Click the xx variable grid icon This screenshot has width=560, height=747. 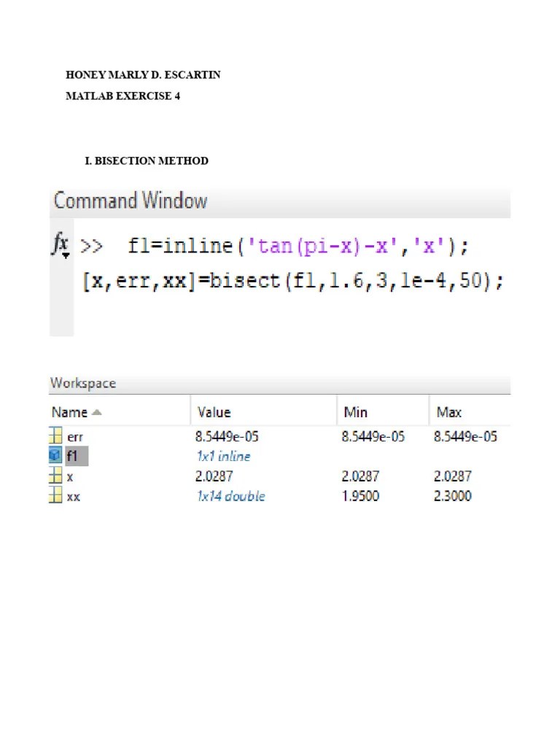(x=55, y=495)
